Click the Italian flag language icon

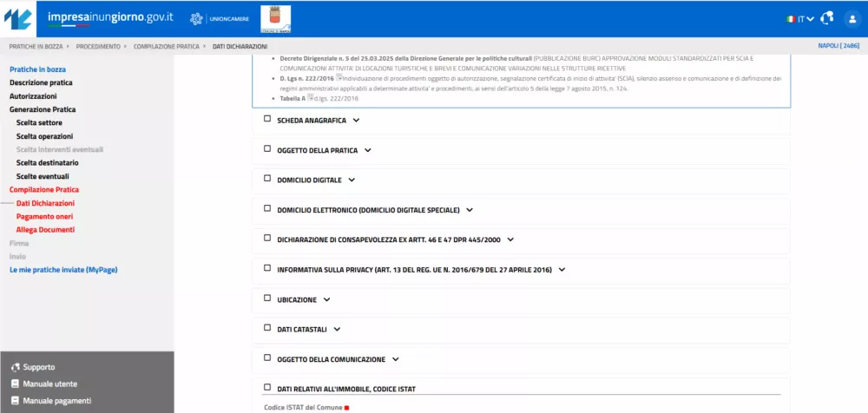[x=791, y=19]
